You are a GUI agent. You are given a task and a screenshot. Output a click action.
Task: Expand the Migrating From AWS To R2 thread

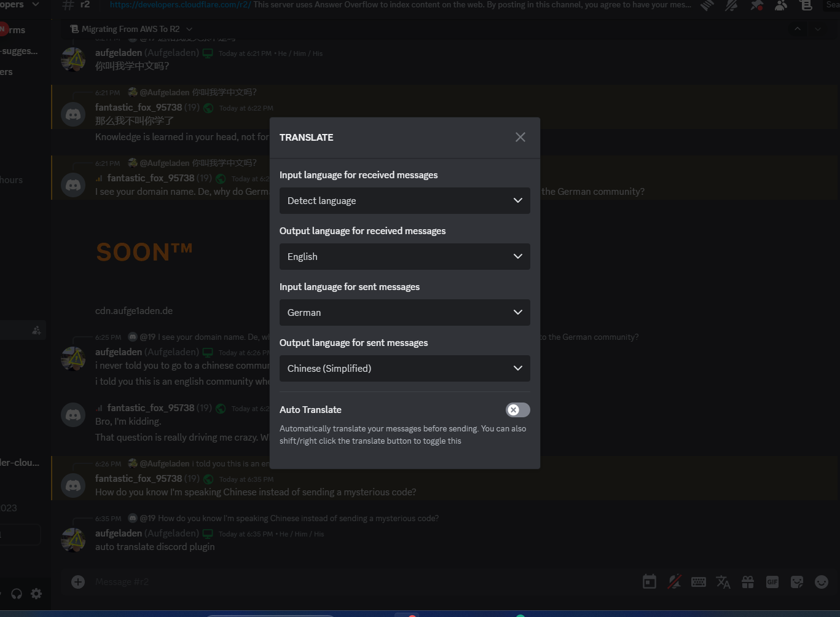pos(131,29)
